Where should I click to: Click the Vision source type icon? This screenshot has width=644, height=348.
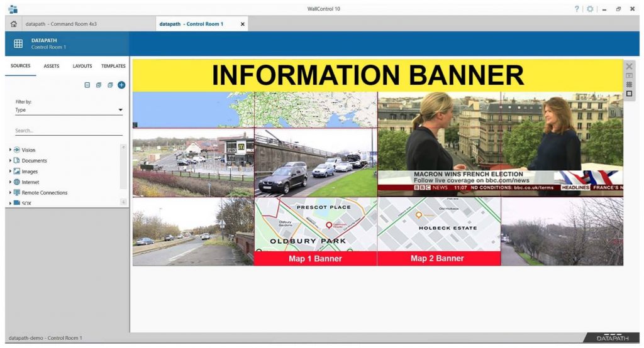17,150
